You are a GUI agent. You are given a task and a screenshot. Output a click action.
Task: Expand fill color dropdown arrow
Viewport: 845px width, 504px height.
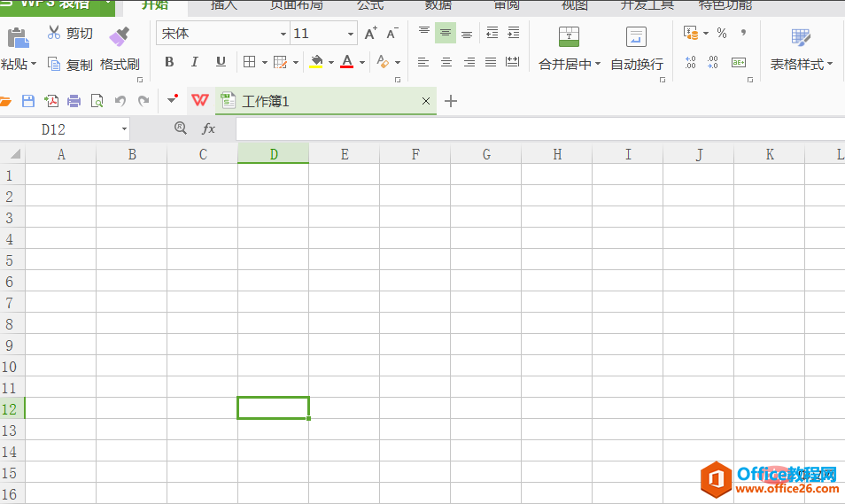click(331, 63)
